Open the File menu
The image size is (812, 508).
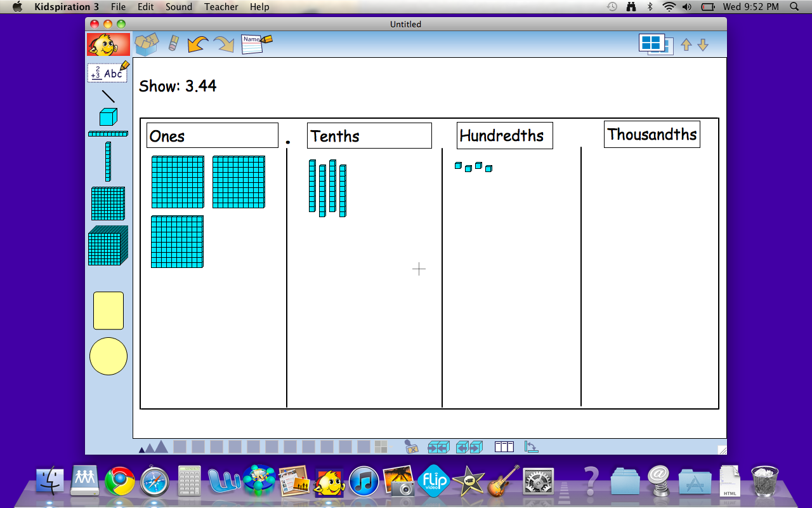118,7
